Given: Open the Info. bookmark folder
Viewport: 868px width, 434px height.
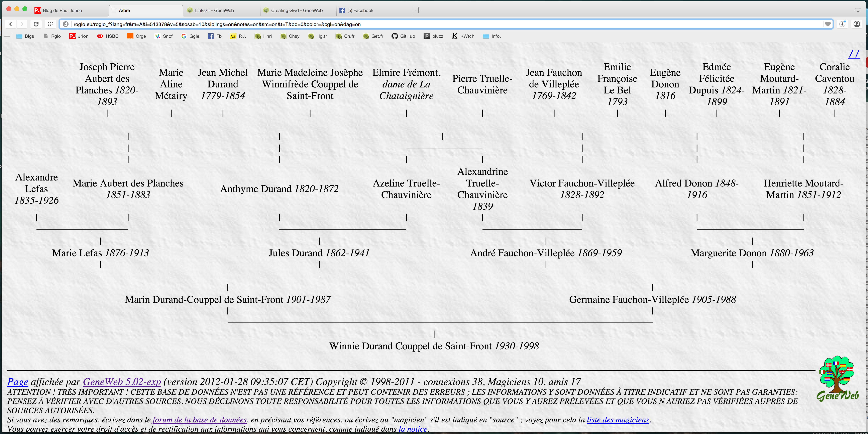Looking at the screenshot, I should [492, 36].
